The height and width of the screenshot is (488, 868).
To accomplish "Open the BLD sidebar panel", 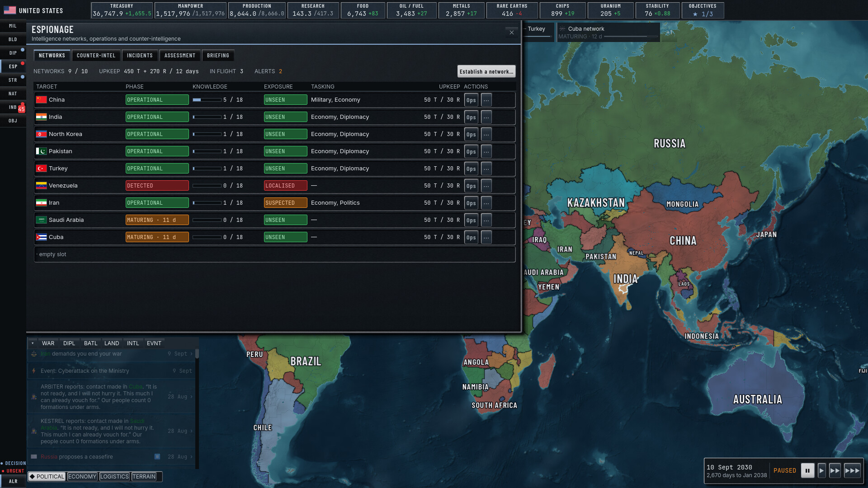I will [13, 39].
